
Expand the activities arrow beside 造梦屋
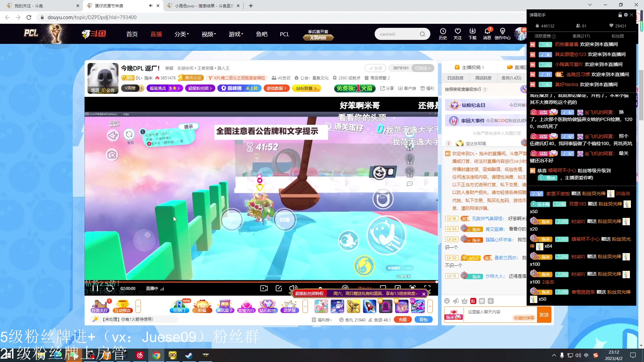click(305, 306)
